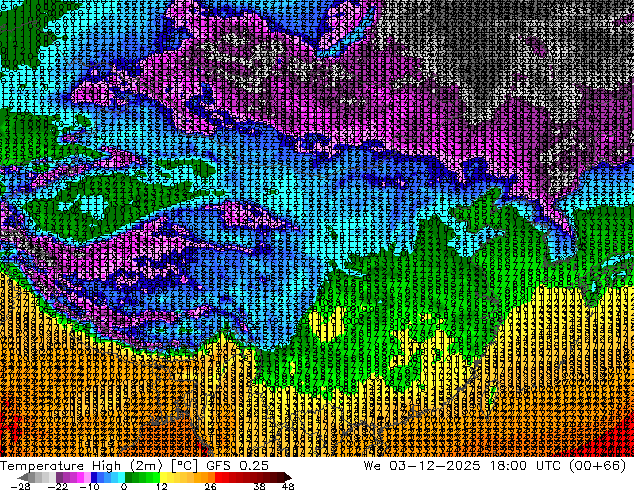
Task: Click the 'Temperature High (2m)' title text
Action: [x=81, y=466]
